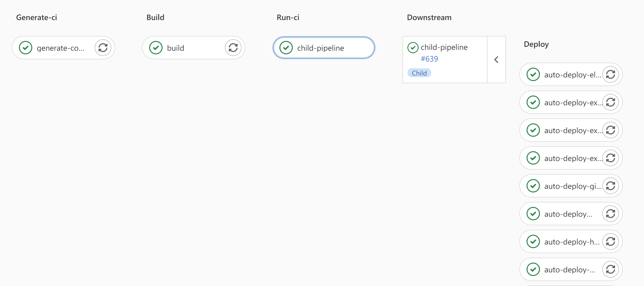Retry the auto-deploy-h job
This screenshot has height=286, width=644.
tap(610, 241)
